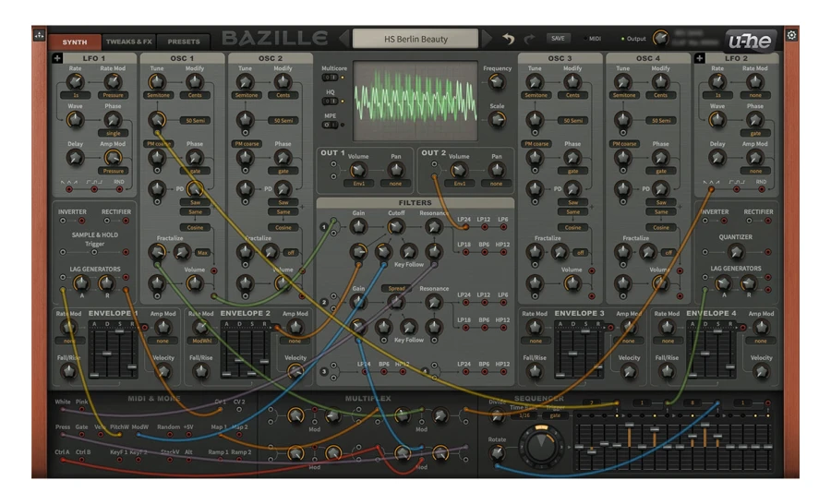Click the Envelope 4 Velocity knob
831x504 pixels.
(x=761, y=371)
